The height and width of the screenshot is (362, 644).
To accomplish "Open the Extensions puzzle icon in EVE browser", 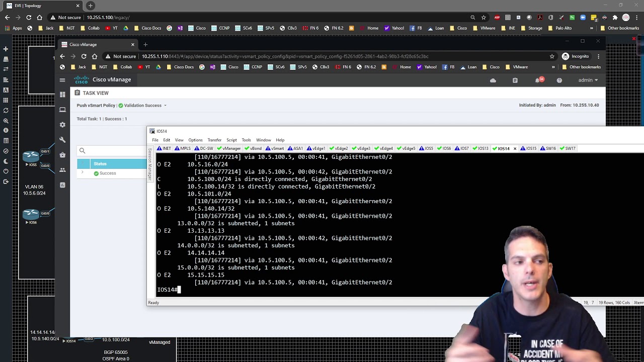I will pos(615,18).
